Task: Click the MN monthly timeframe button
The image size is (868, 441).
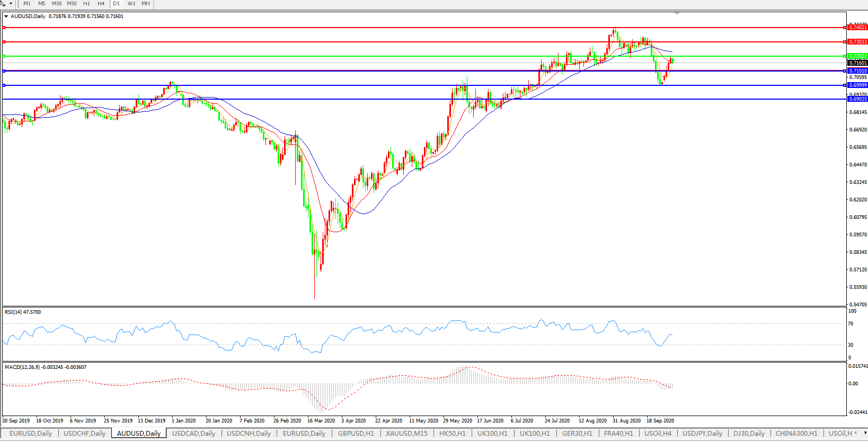Action: 146,4
